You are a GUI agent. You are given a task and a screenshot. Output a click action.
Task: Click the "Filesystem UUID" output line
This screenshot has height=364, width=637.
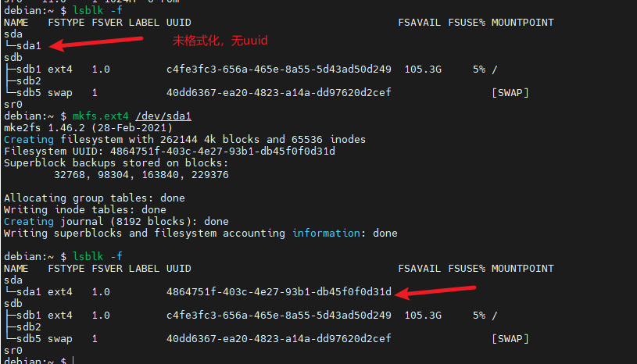point(170,152)
